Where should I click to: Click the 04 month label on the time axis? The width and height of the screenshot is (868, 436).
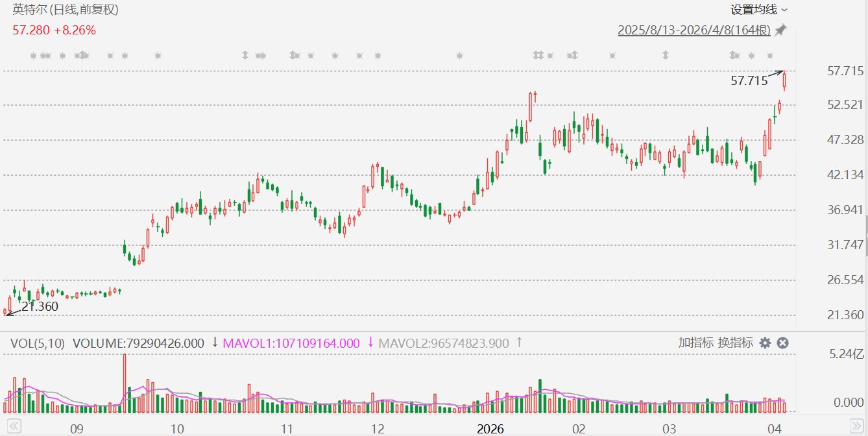[775, 429]
